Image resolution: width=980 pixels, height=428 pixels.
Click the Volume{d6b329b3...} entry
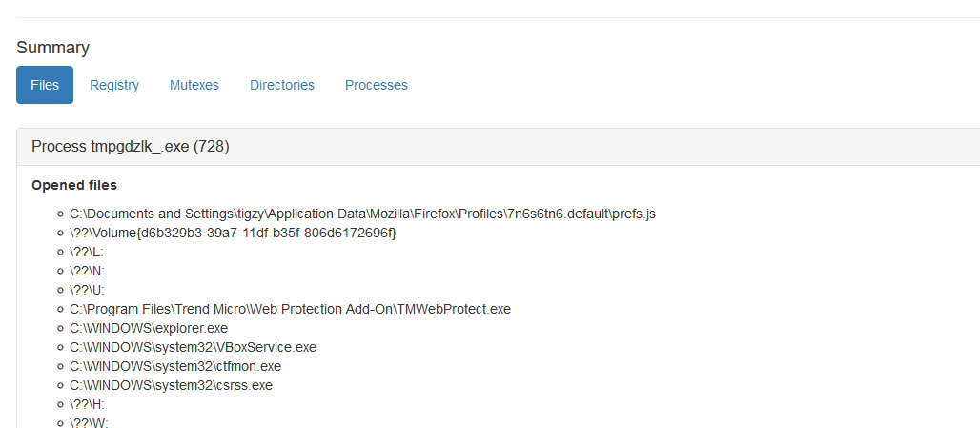(233, 233)
